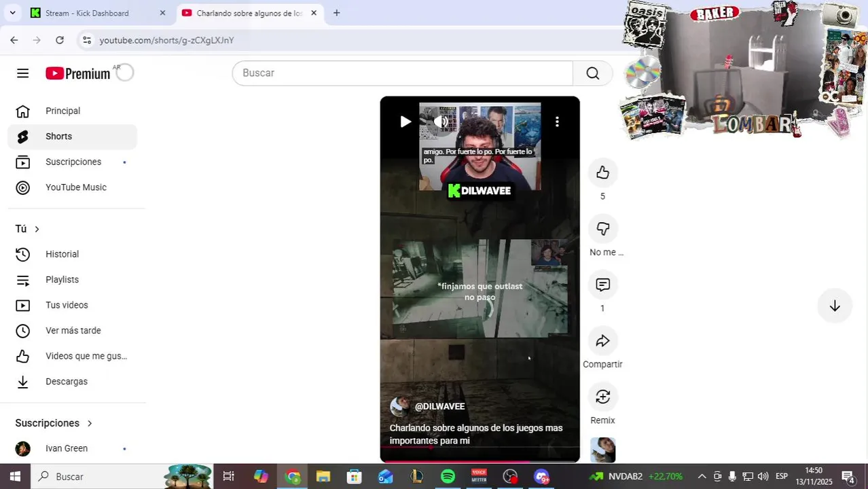Open Ver más tarde list
This screenshot has height=489, width=868.
(73, 331)
